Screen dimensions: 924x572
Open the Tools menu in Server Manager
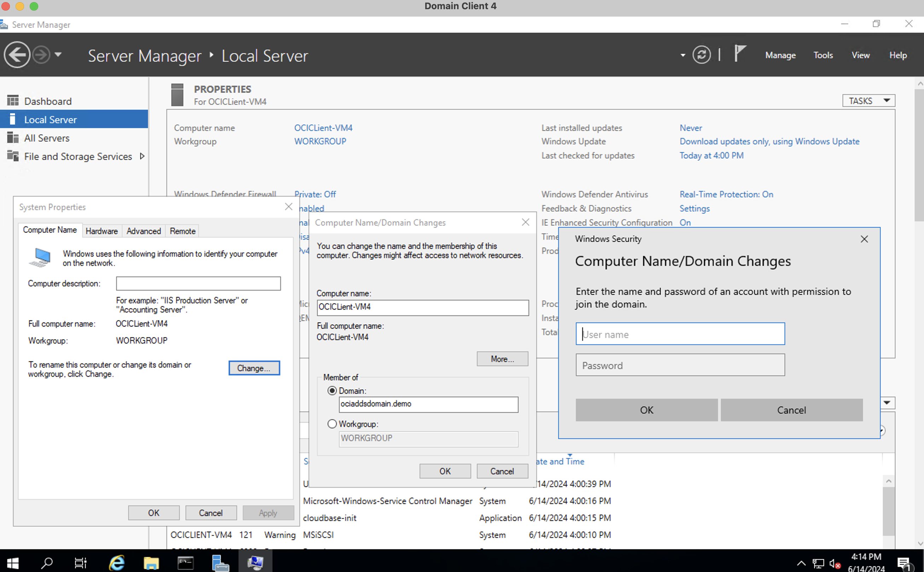(822, 55)
